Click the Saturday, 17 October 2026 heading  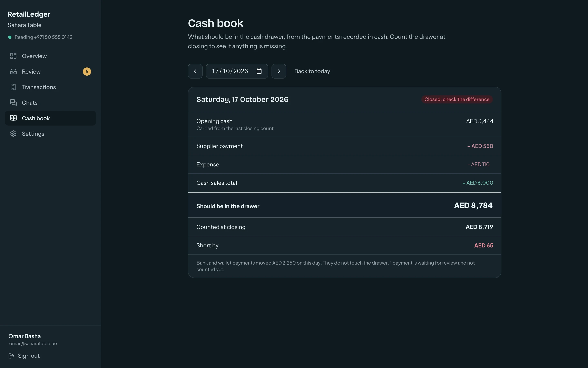coord(242,99)
